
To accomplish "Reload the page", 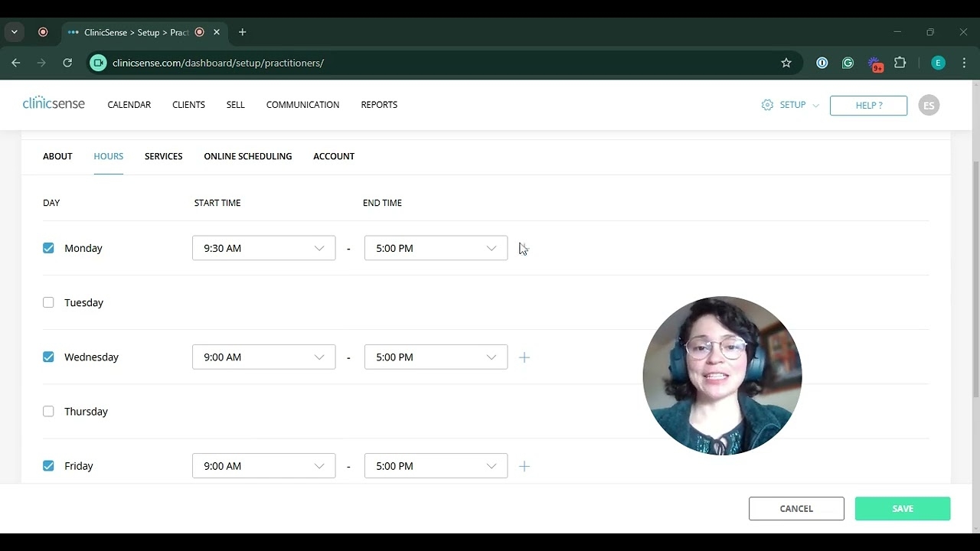I will click(67, 63).
